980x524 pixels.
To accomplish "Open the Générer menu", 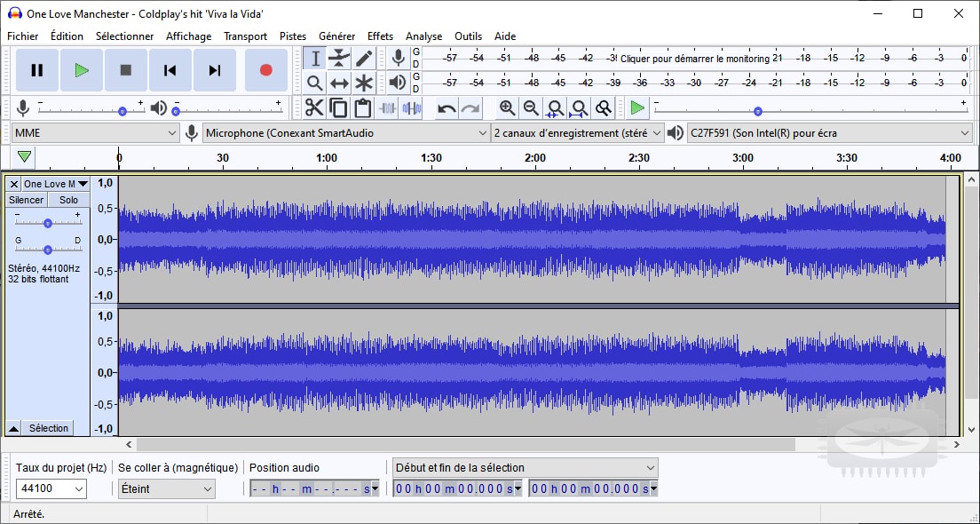I will (x=337, y=36).
